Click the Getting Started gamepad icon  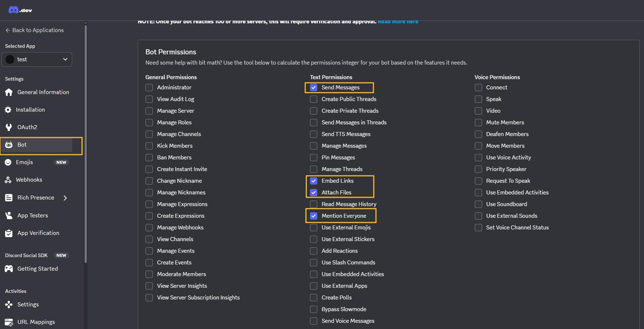9,269
